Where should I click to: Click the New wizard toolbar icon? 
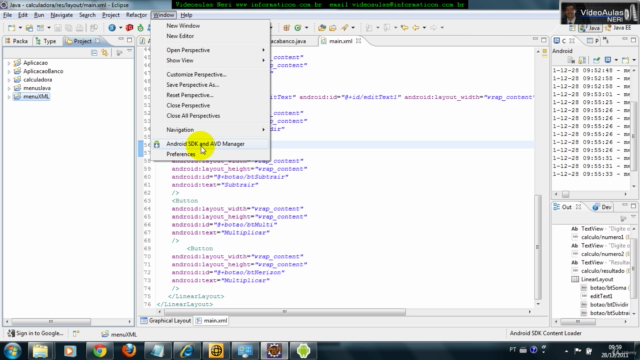click(x=11, y=28)
